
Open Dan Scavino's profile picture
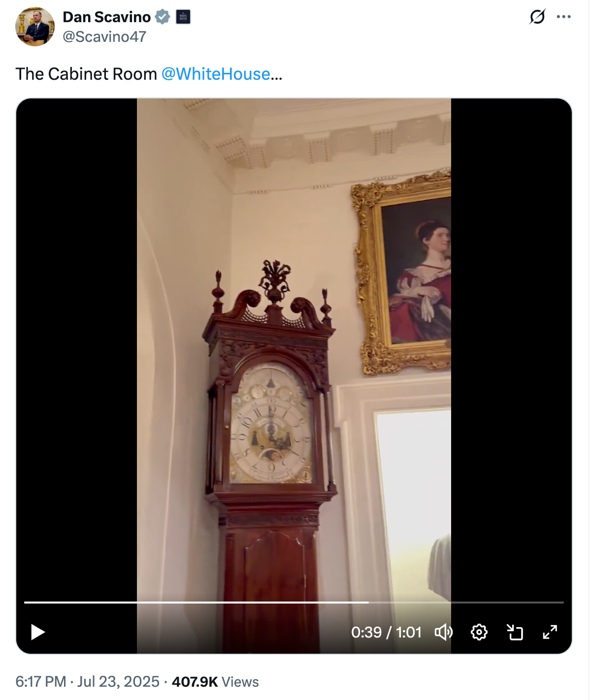35,27
